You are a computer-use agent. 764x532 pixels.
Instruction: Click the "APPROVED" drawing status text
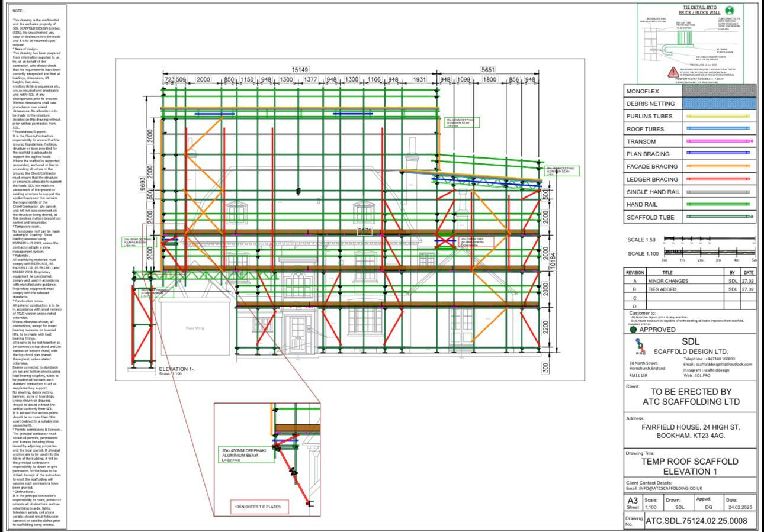point(657,330)
